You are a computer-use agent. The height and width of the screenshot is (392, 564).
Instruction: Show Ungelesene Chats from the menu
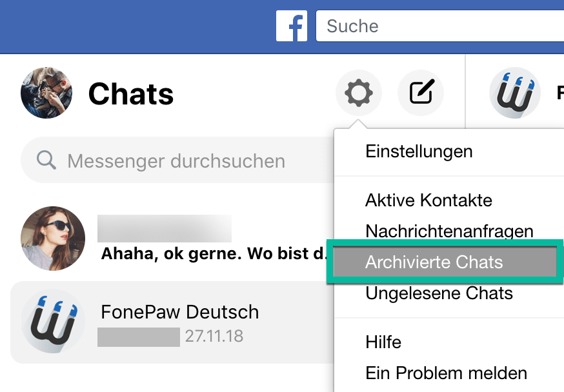[x=439, y=293]
